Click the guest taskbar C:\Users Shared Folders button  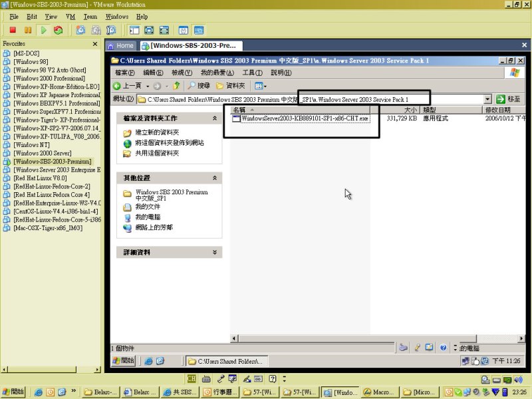tap(227, 361)
